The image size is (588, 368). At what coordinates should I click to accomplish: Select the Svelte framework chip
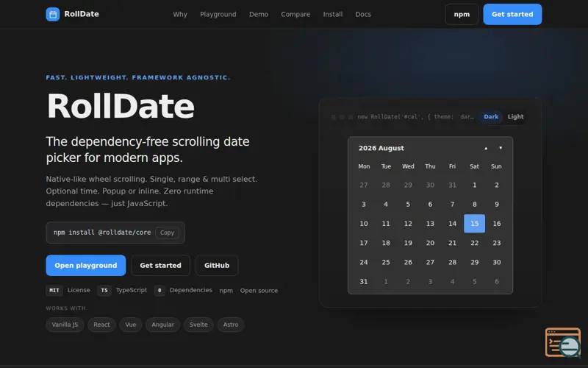pyautogui.click(x=198, y=325)
